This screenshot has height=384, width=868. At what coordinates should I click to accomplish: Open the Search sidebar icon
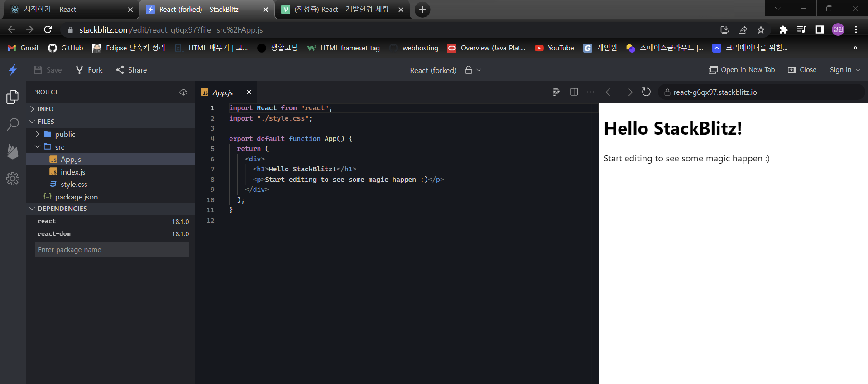pyautogui.click(x=13, y=124)
